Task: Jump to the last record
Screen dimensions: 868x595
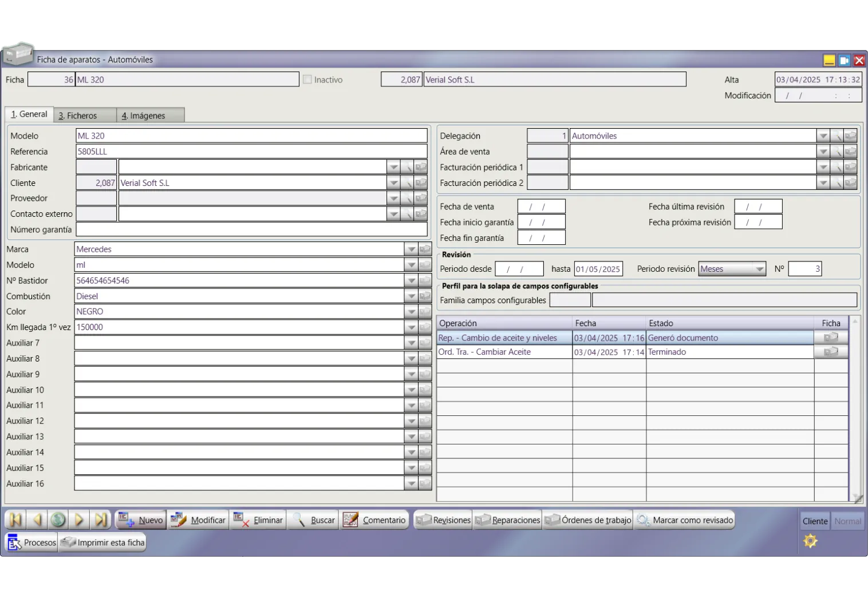Action: [x=101, y=520]
